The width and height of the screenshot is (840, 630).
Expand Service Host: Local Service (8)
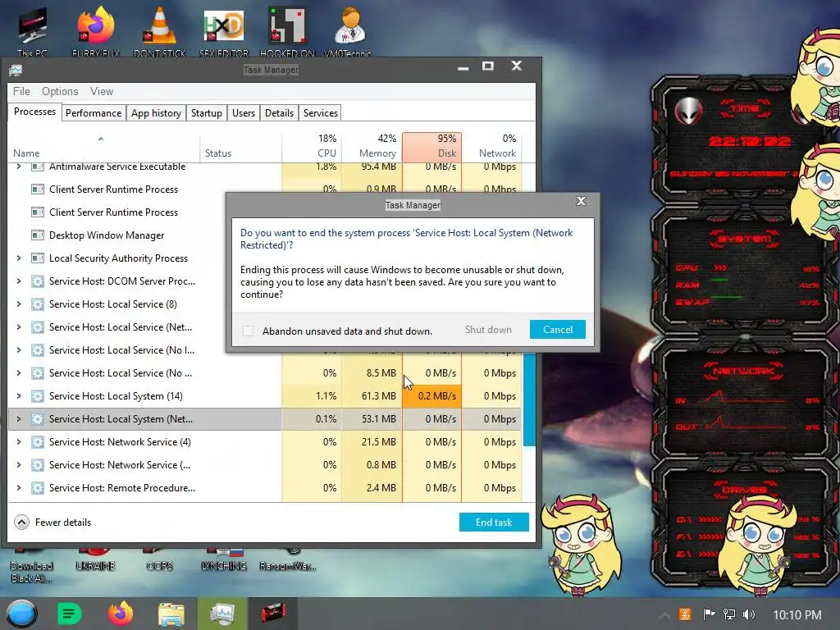(19, 304)
